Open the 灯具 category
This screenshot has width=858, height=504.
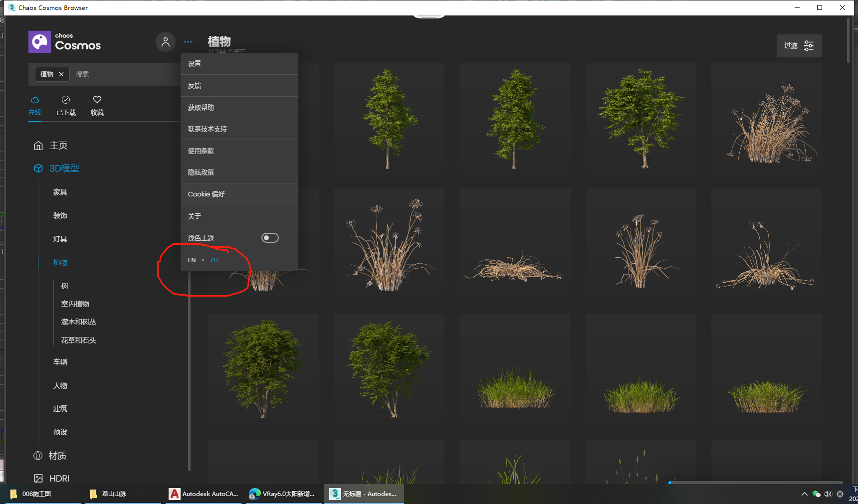point(60,239)
